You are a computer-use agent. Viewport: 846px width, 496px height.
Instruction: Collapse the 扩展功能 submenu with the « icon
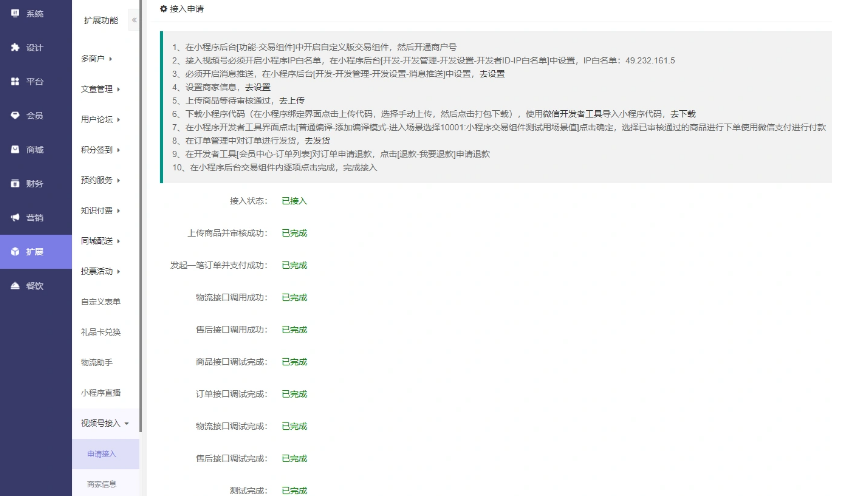pyautogui.click(x=134, y=20)
